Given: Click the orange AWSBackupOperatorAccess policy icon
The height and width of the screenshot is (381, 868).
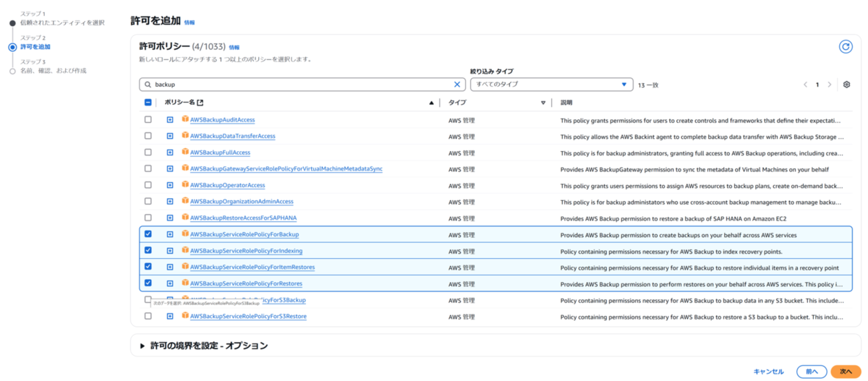Looking at the screenshot, I should [185, 184].
